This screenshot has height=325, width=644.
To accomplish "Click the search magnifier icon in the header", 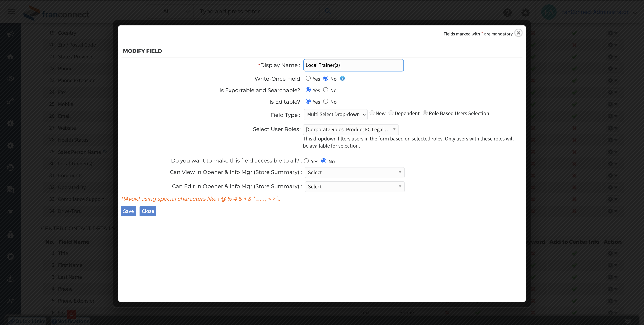I will (328, 11).
